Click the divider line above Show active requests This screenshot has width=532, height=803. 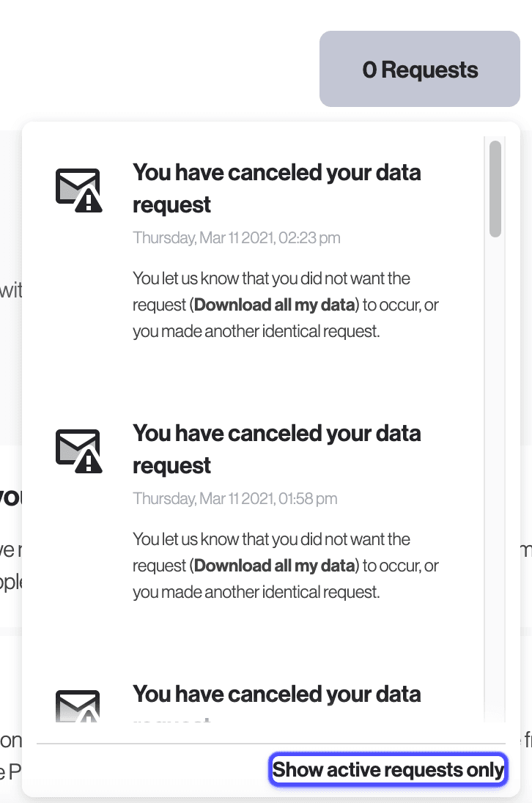270,744
